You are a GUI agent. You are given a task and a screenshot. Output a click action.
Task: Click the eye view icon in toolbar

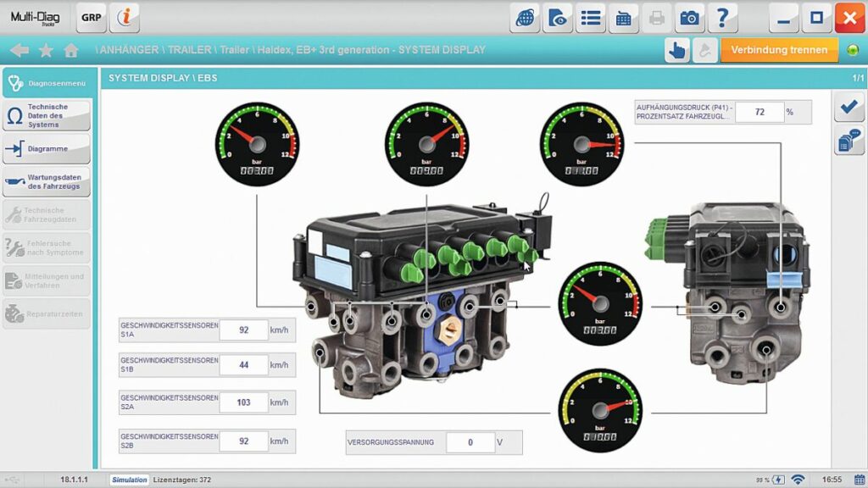coord(558,18)
